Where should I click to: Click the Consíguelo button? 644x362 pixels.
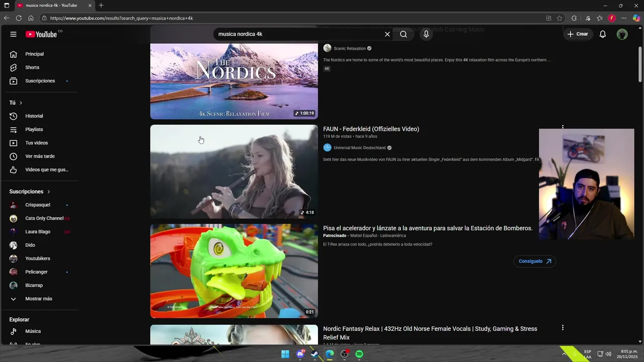535,261
